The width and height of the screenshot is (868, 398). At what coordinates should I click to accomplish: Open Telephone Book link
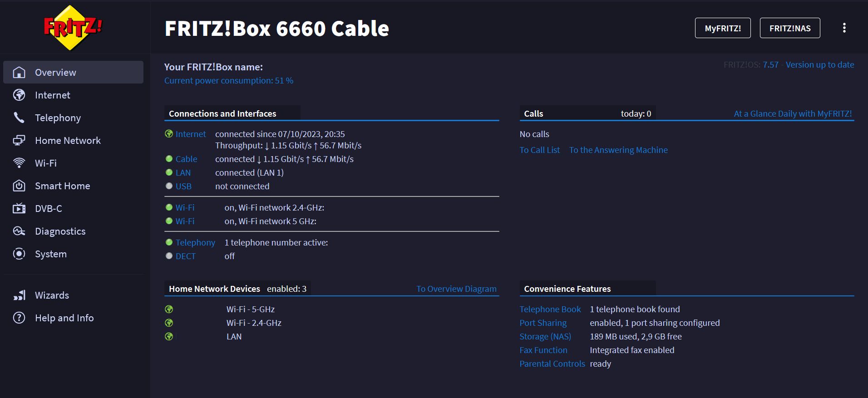(550, 309)
